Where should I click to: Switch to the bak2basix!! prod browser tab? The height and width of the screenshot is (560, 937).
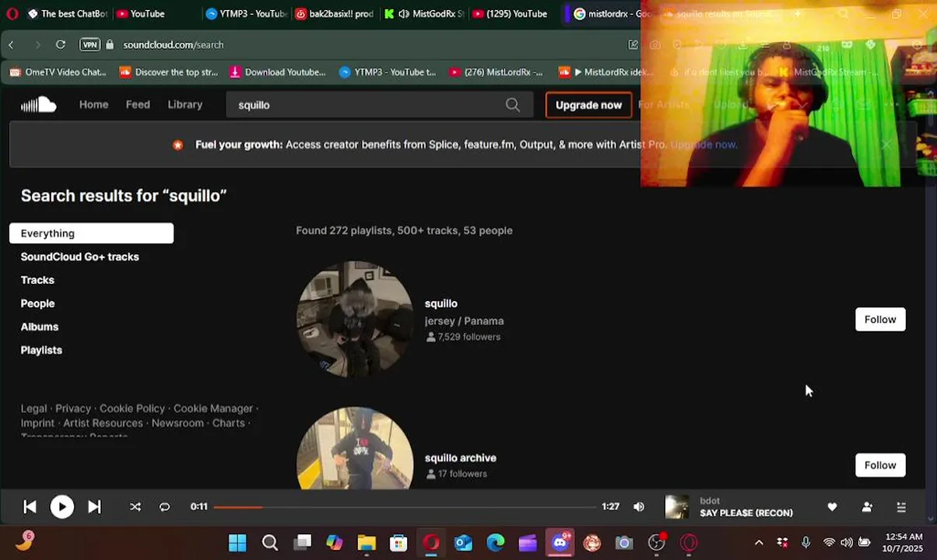[x=335, y=13]
